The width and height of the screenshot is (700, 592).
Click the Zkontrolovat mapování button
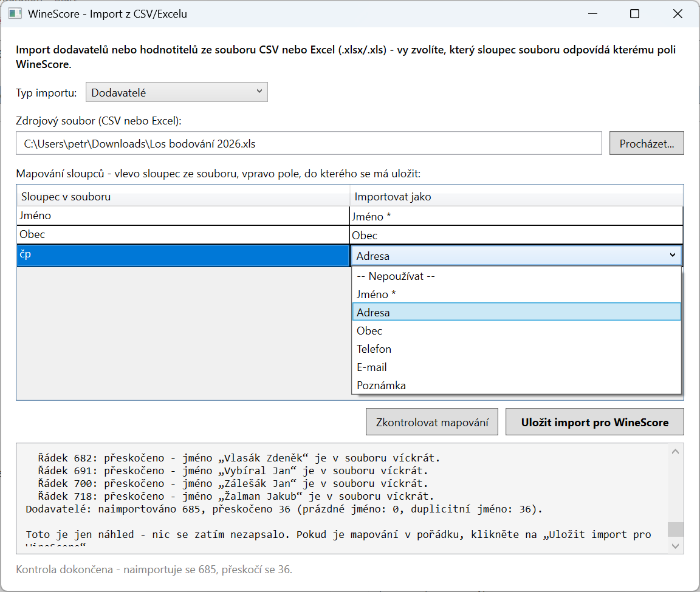click(x=431, y=422)
